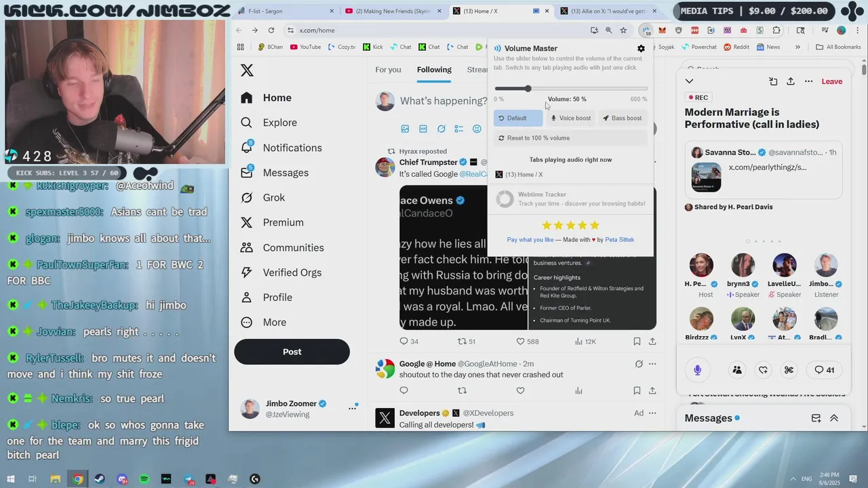Reload the page in Chrome

click(x=271, y=30)
